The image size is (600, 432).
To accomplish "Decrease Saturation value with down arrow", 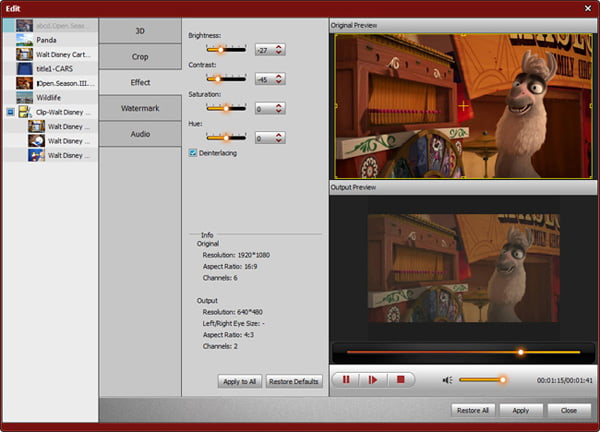I will [279, 111].
